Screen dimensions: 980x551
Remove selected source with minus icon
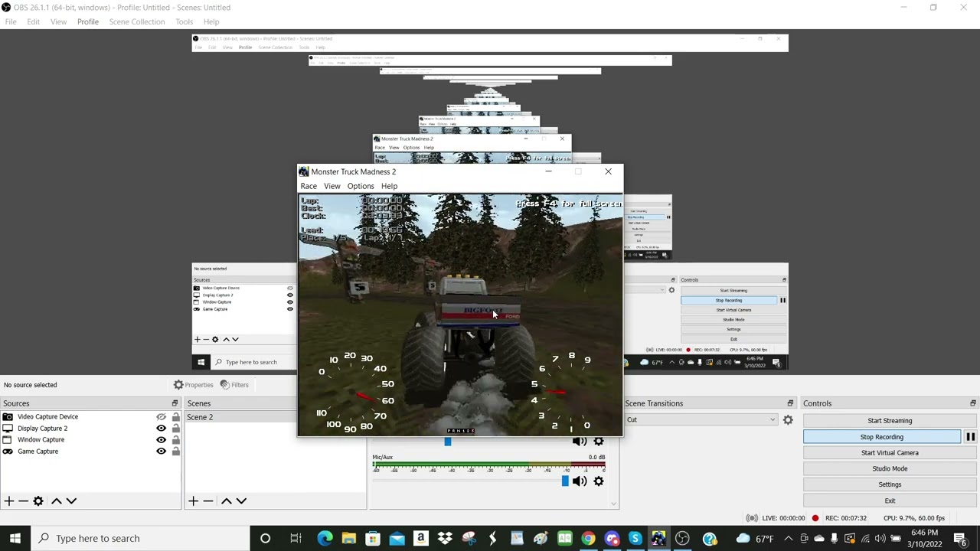(x=23, y=500)
